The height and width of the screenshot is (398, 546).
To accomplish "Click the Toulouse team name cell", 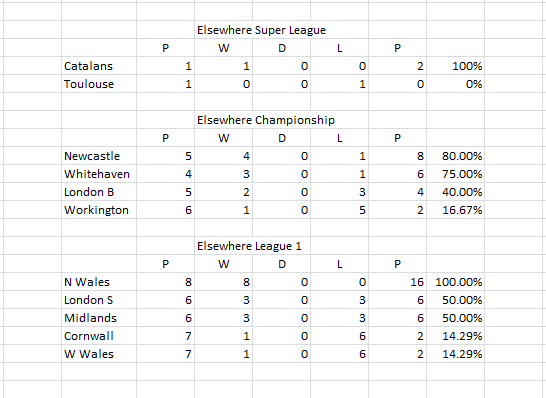I will point(99,84).
